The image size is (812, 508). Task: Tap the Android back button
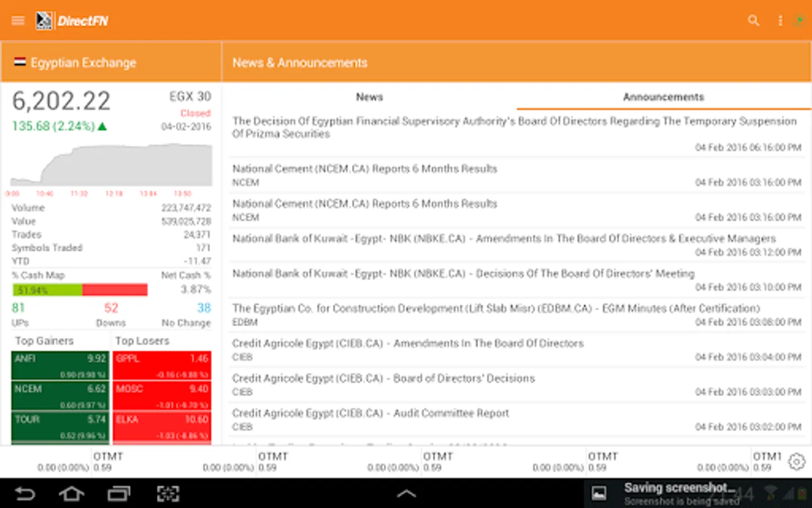25,494
